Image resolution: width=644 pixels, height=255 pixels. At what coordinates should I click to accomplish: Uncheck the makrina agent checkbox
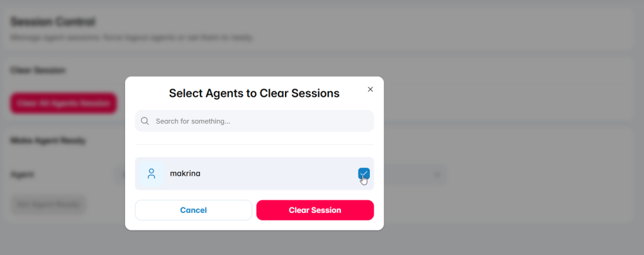pos(364,174)
